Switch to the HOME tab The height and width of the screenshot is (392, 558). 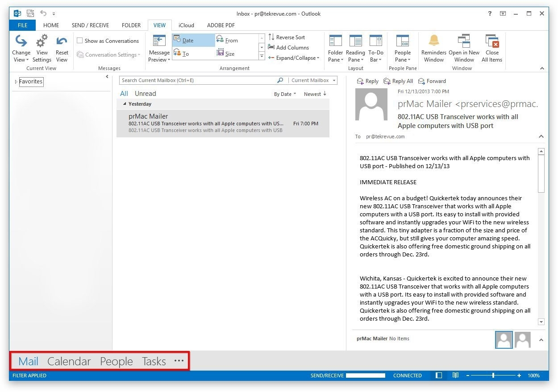pyautogui.click(x=51, y=25)
